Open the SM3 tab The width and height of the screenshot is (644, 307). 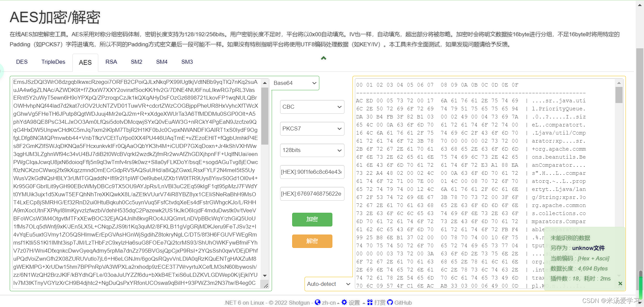pos(187,62)
